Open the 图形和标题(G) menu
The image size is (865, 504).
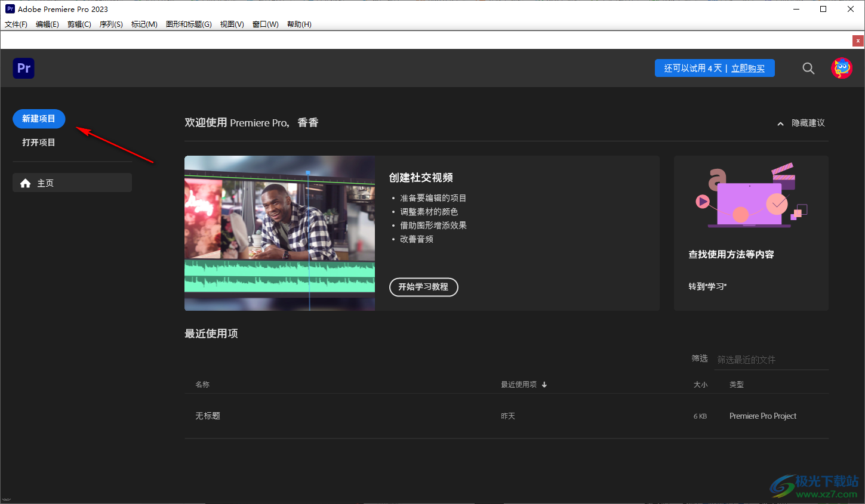coord(189,24)
